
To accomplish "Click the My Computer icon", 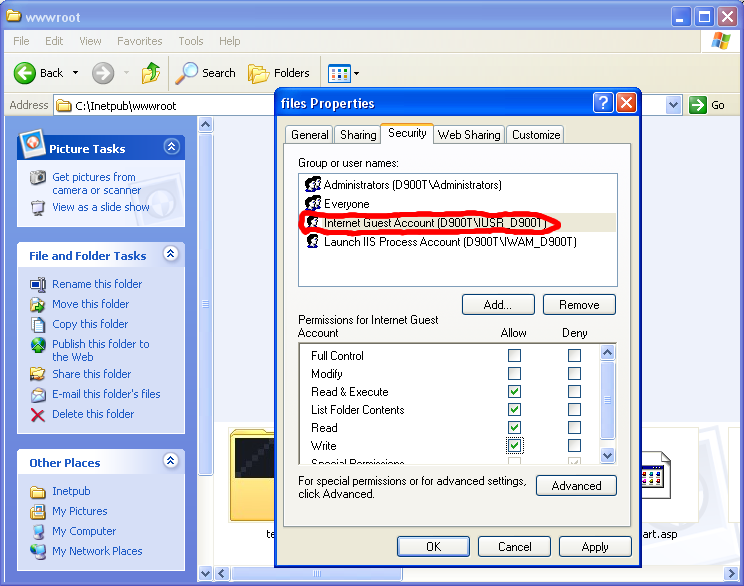I will point(38,531).
